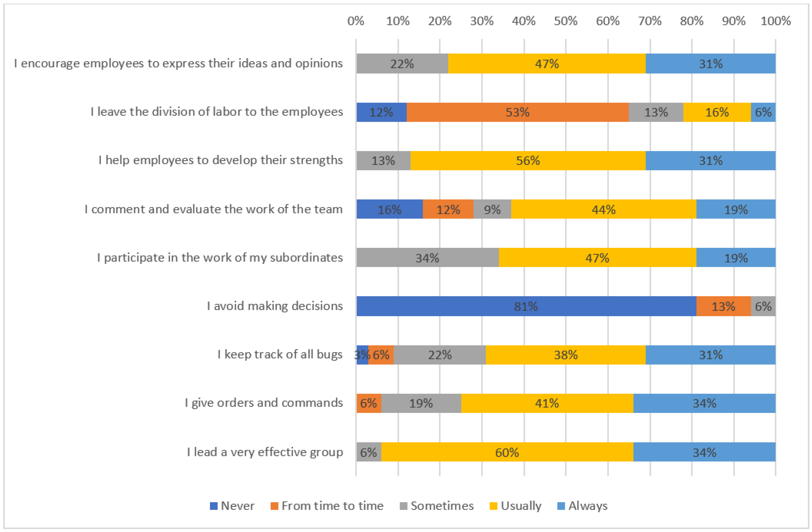Click the 'I lead a very effective group' label

[265, 452]
